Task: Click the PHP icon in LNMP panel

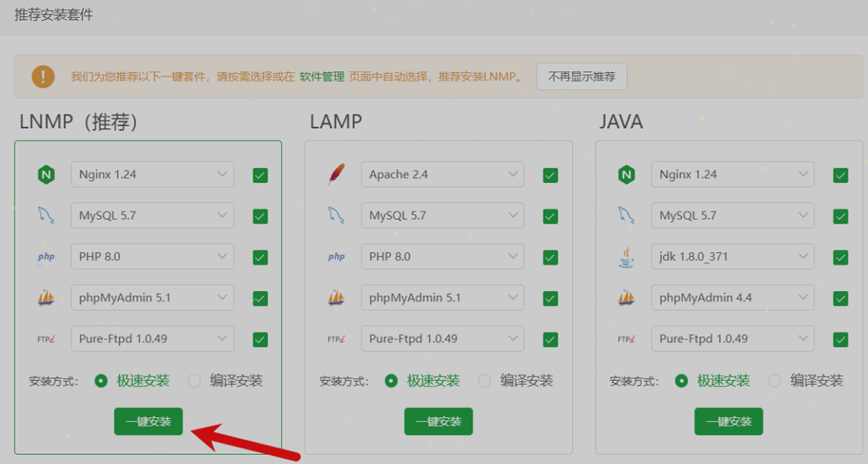Action: 46,257
